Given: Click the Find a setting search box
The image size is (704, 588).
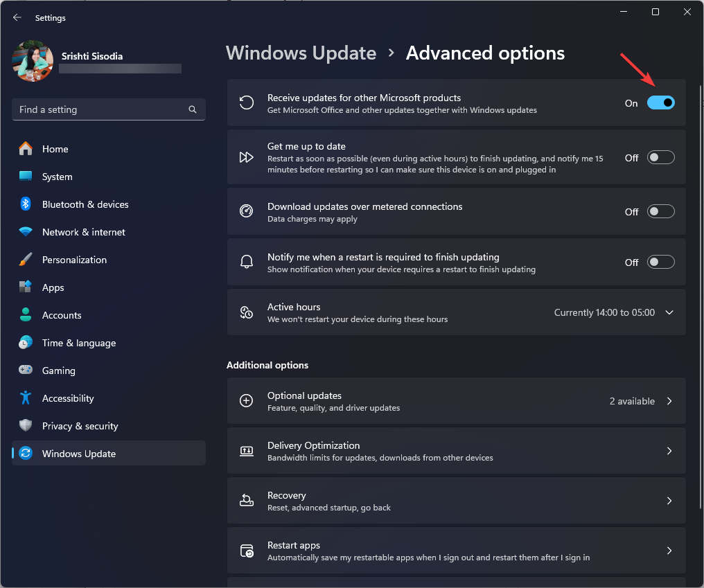Looking at the screenshot, I should (109, 109).
